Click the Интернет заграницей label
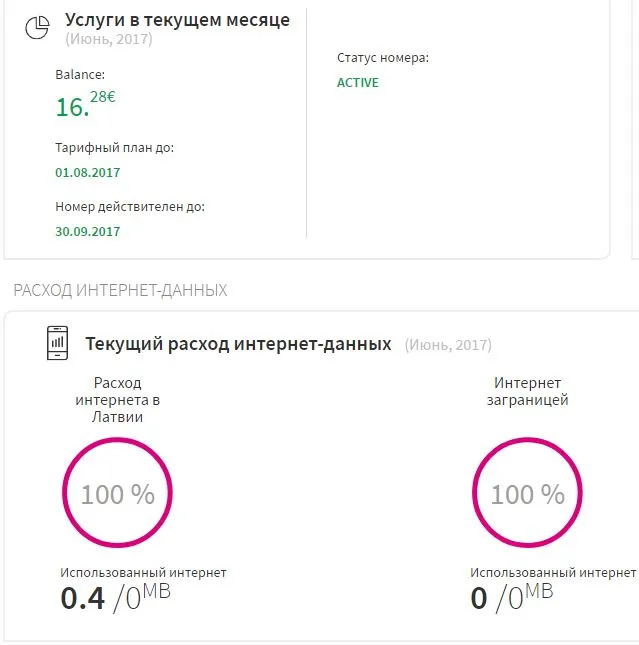This screenshot has width=639, height=645. click(527, 391)
